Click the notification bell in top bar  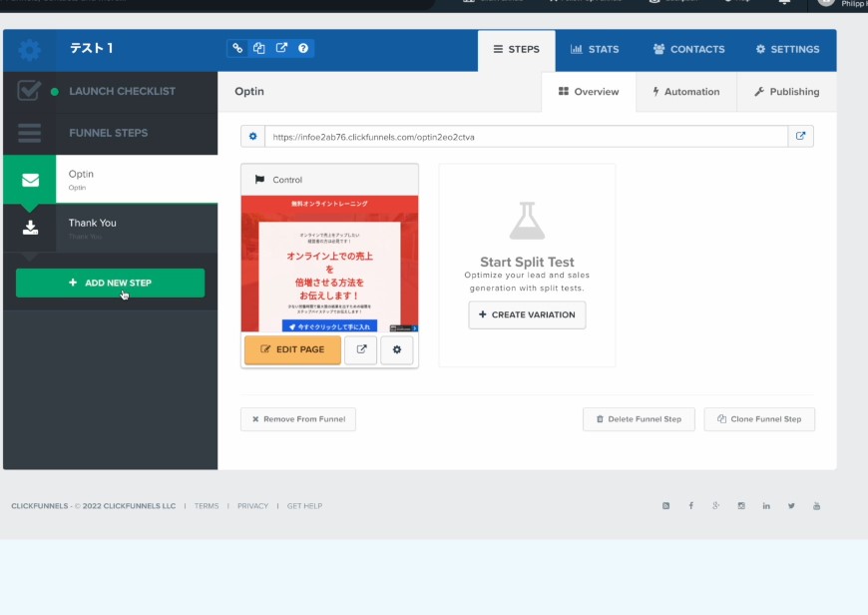coord(784,2)
